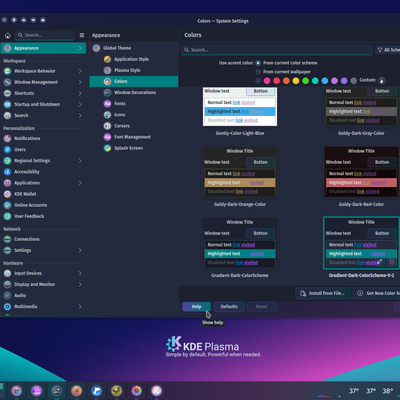The height and width of the screenshot is (400, 400).
Task: Expand the Search category chevron
Action: click(80, 115)
